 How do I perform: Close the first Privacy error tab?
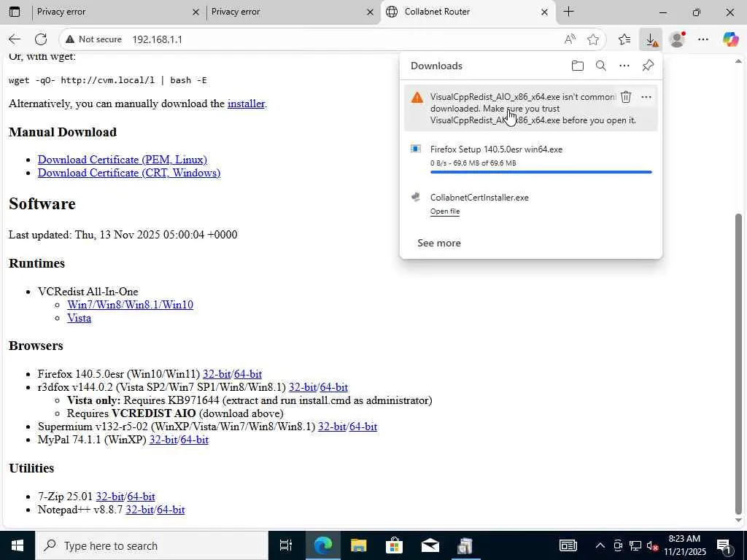[x=196, y=12]
